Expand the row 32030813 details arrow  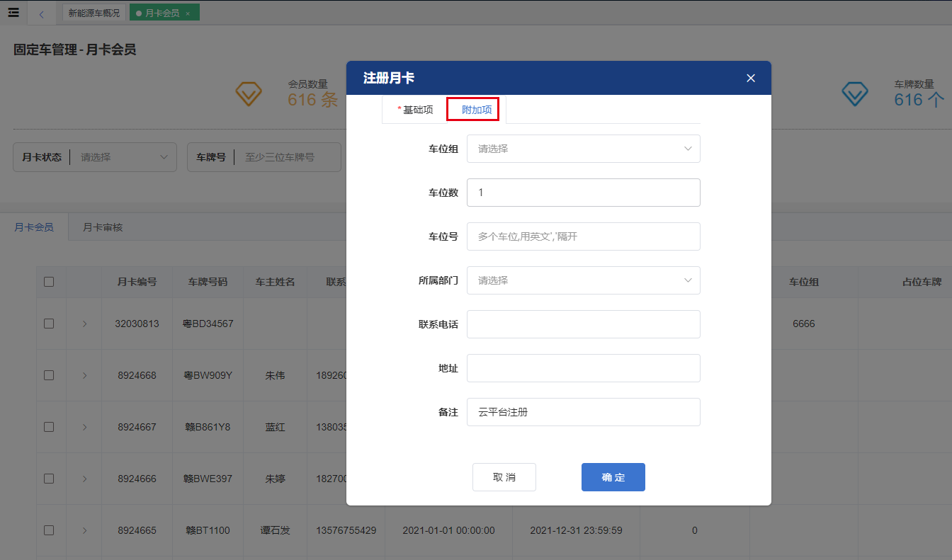point(84,324)
